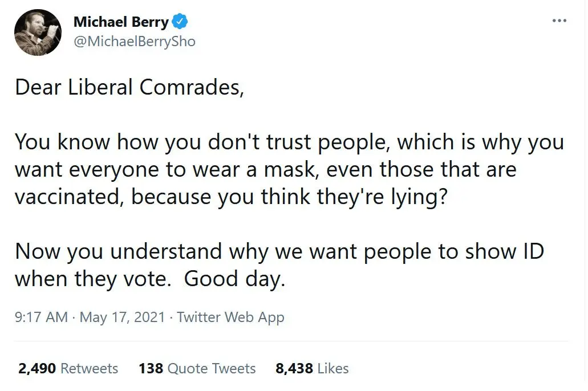This screenshot has height=391, width=588.
Task: Show the Likes list label
Action: click(332, 369)
